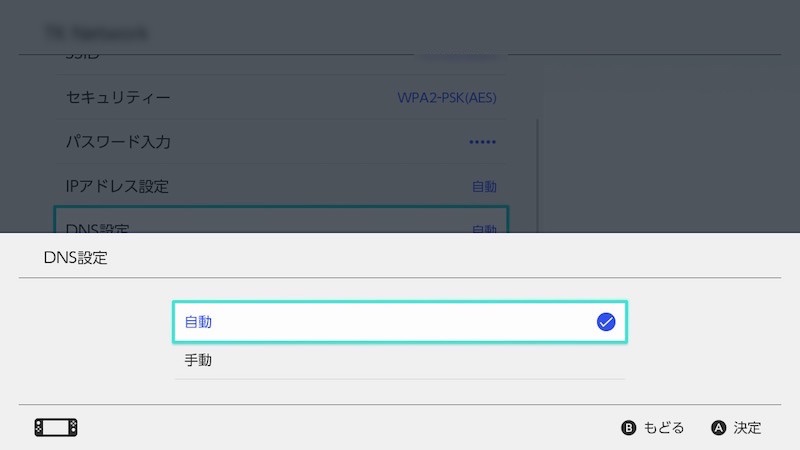
Task: Click the Switch console icon
Action: pyautogui.click(x=56, y=428)
